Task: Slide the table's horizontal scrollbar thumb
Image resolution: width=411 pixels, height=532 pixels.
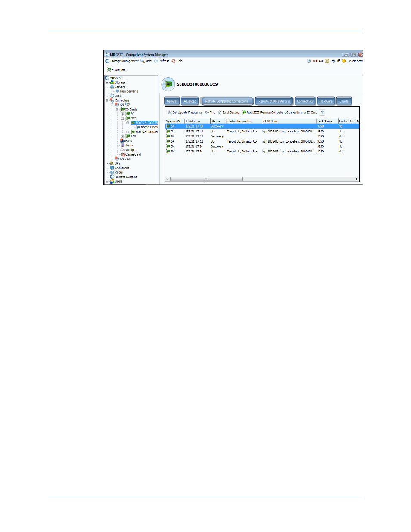Action: 206,179
